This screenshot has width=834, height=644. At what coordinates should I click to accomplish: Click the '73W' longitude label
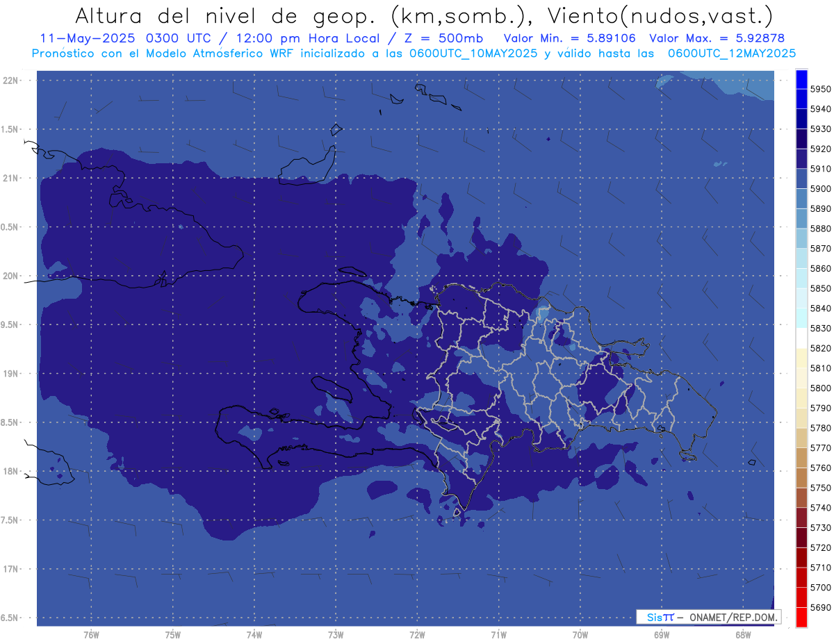click(x=336, y=634)
